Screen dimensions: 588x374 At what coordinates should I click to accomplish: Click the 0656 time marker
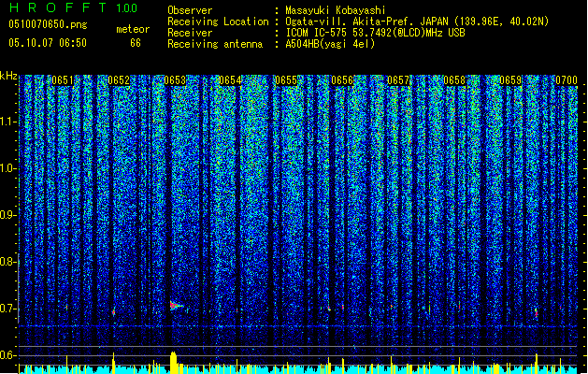point(342,80)
